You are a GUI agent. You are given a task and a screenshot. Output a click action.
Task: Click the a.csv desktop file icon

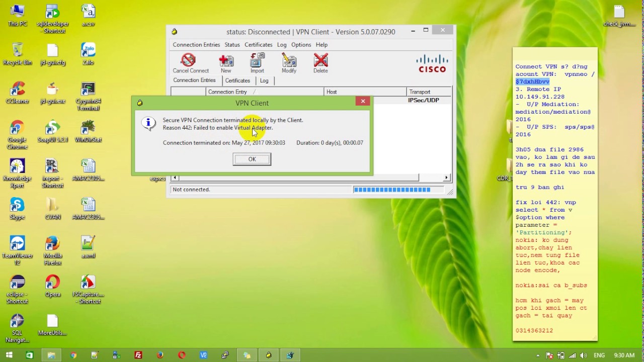88,16
